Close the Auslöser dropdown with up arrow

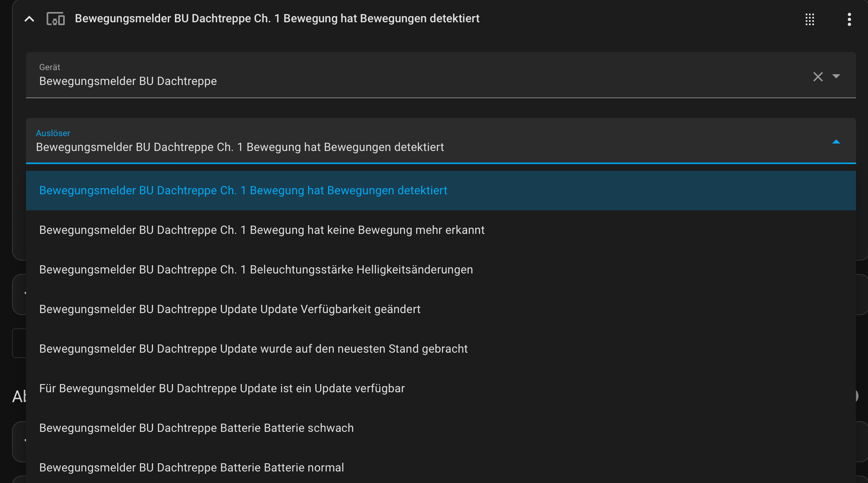(836, 142)
